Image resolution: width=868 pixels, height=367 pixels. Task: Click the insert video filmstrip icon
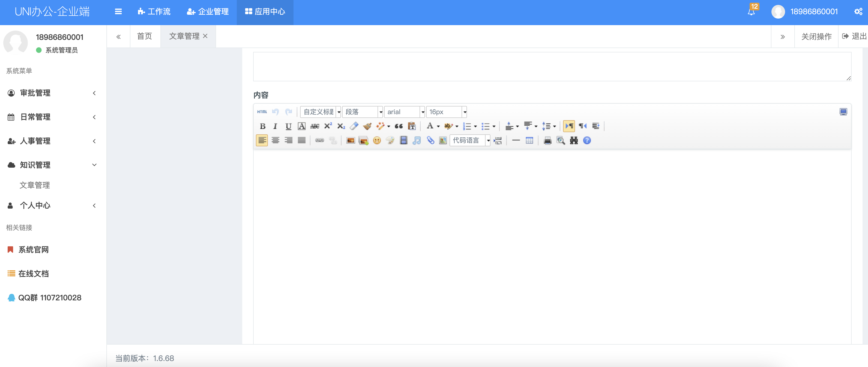tap(403, 141)
